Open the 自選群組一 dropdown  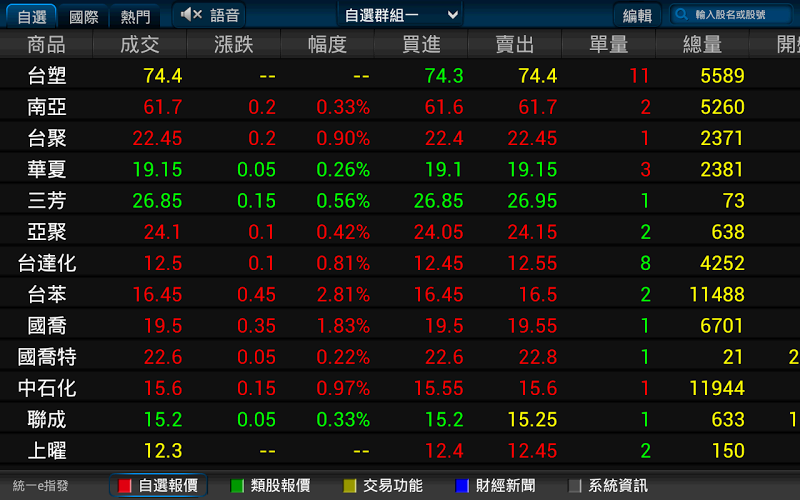pos(400,15)
